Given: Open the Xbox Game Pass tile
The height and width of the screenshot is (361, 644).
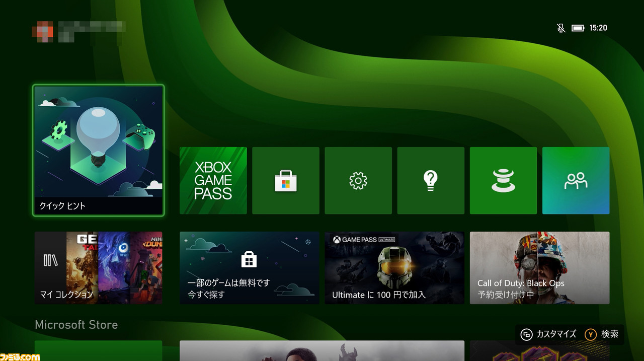Looking at the screenshot, I should click(x=213, y=180).
